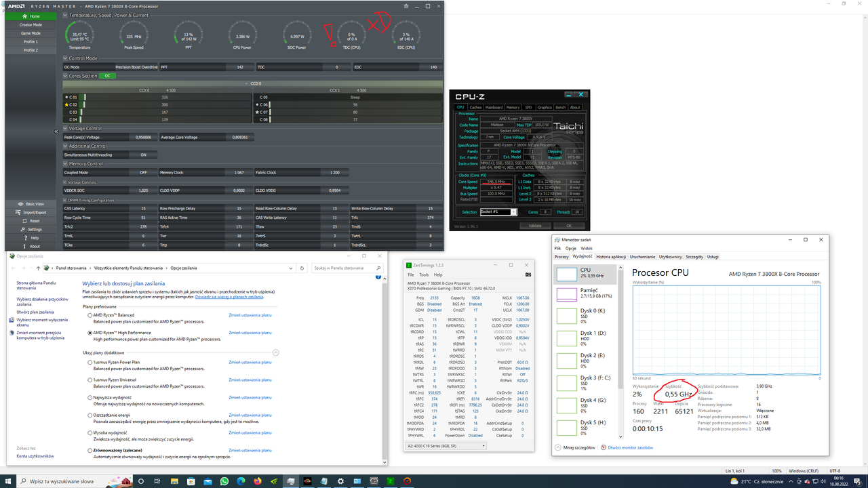Click Utwórz plan zasilania link
868x488 pixels.
tap(35, 312)
